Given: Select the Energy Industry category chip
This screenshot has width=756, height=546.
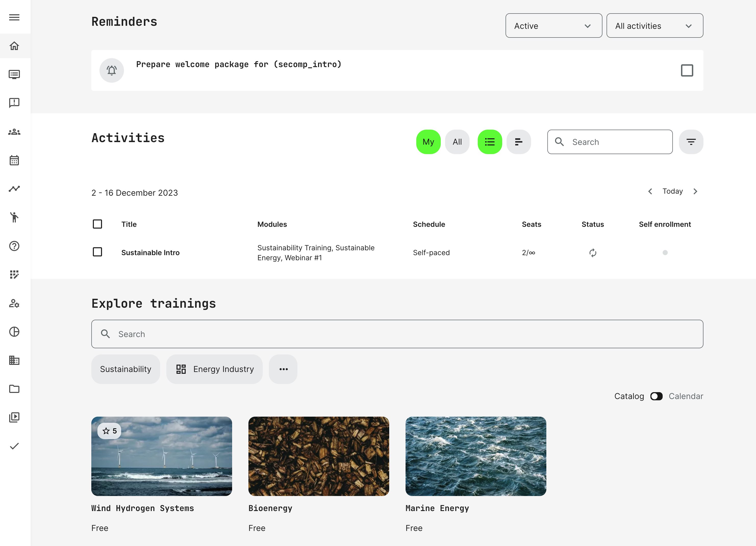Looking at the screenshot, I should 214,369.
